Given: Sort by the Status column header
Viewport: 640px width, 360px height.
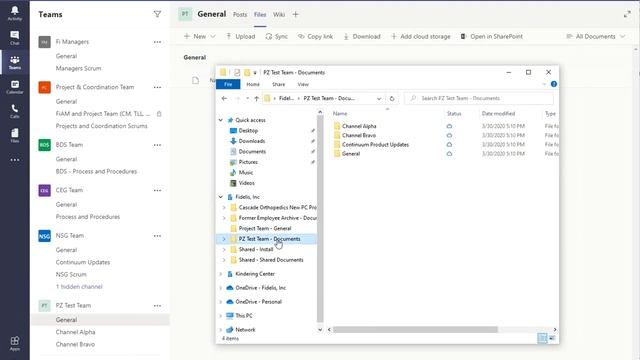Looking at the screenshot, I should tap(454, 113).
